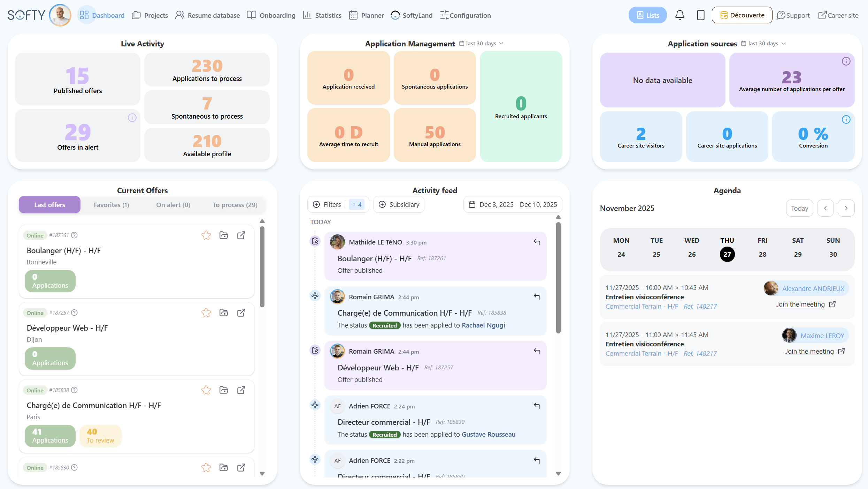Viewport: 868px width, 489px height.
Task: Click the notifications bell icon
Action: [x=679, y=15]
